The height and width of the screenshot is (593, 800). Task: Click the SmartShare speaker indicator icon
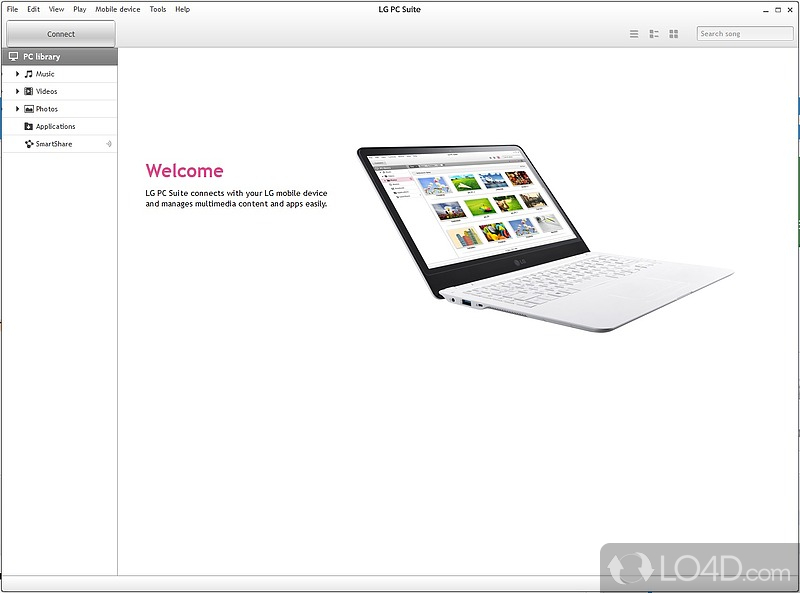(109, 144)
